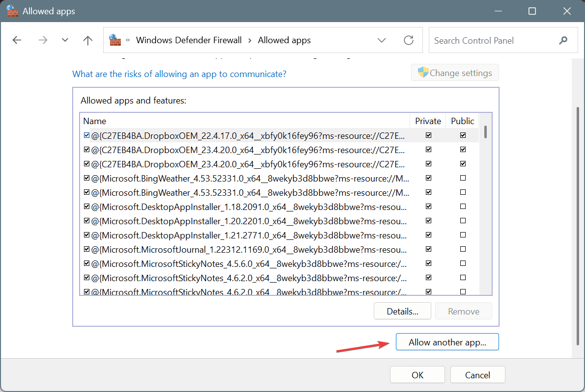
Task: Expand chevron after Windows Defender Firewall breadcrumb
Action: point(250,40)
